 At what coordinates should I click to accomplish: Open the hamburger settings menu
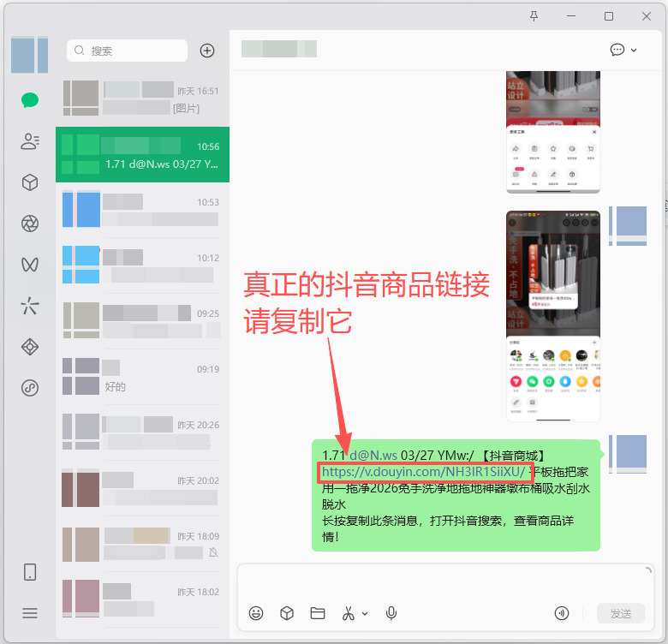[30, 613]
